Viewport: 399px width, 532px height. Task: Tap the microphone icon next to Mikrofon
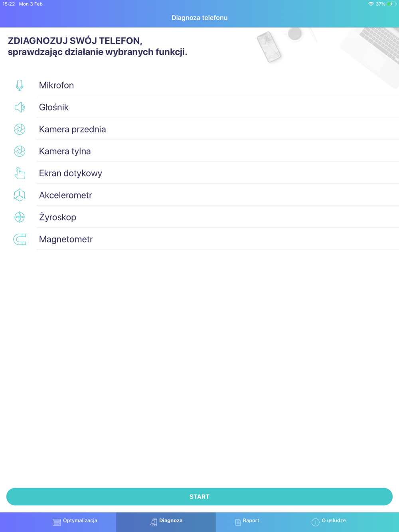pyautogui.click(x=20, y=85)
